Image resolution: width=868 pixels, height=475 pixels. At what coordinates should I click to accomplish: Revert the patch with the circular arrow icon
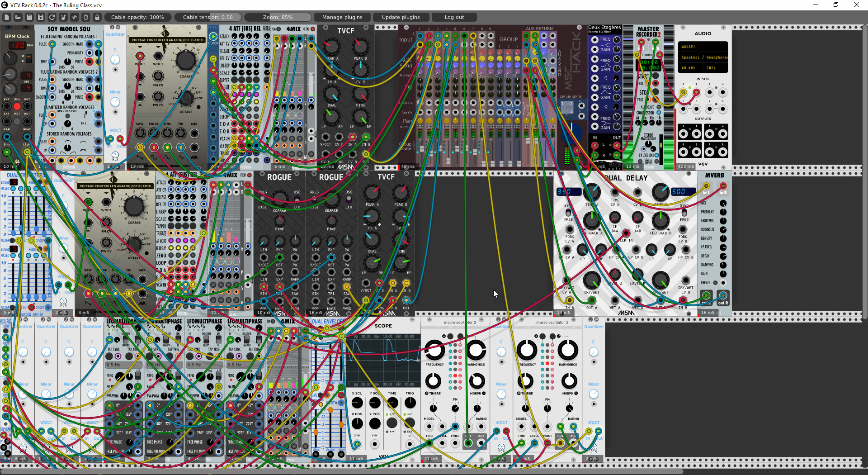52,17
